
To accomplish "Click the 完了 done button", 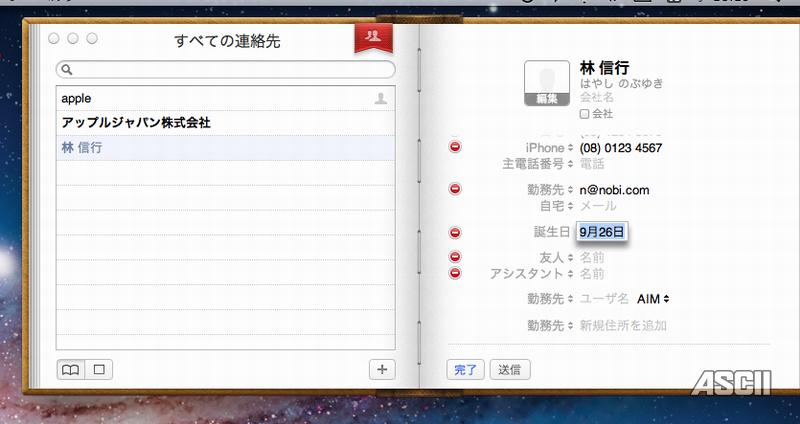I will click(x=465, y=369).
